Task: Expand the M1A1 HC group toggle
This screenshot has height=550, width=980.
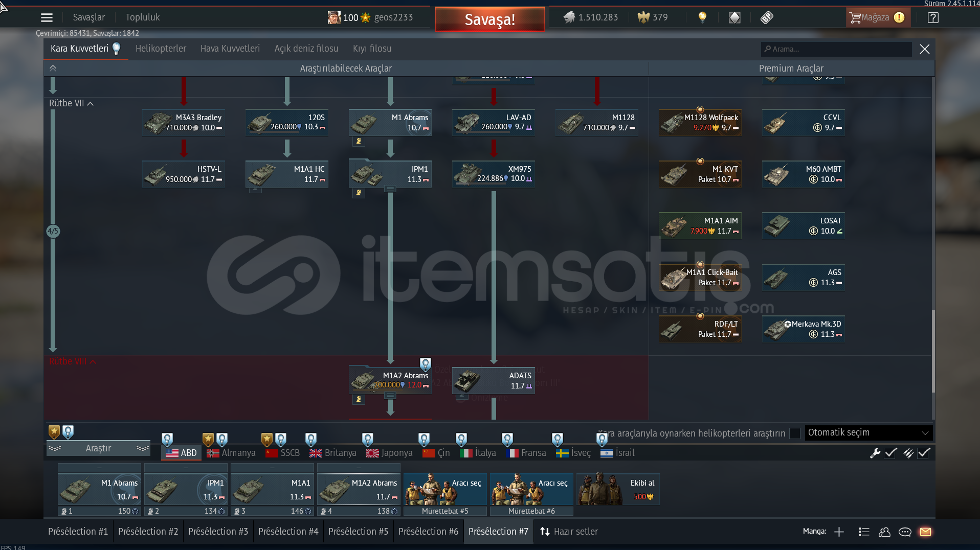Action: click(x=255, y=190)
